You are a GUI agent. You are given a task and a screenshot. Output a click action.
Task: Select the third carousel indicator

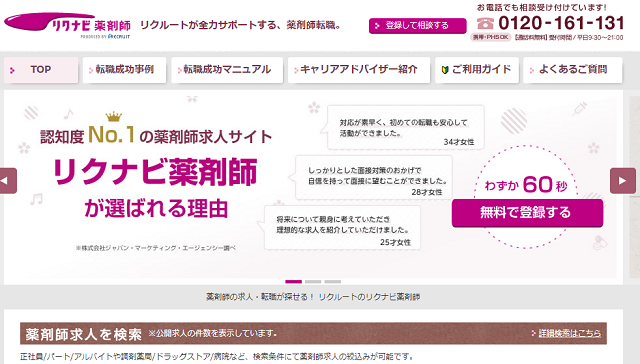[x=333, y=282]
